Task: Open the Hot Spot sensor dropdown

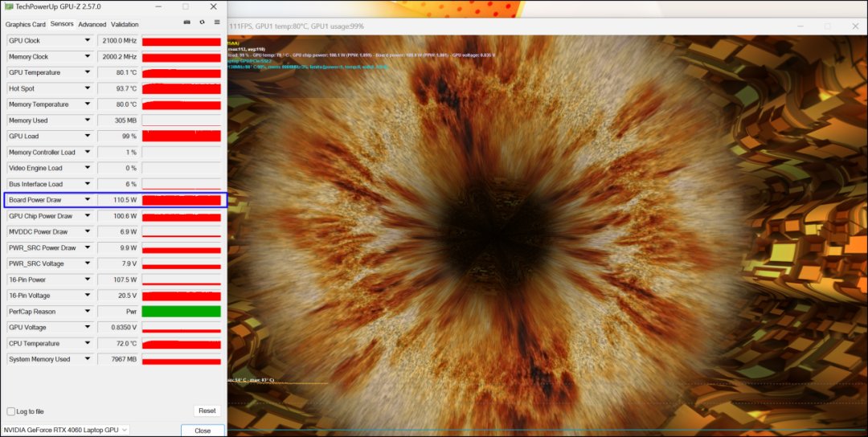Action: (88, 88)
